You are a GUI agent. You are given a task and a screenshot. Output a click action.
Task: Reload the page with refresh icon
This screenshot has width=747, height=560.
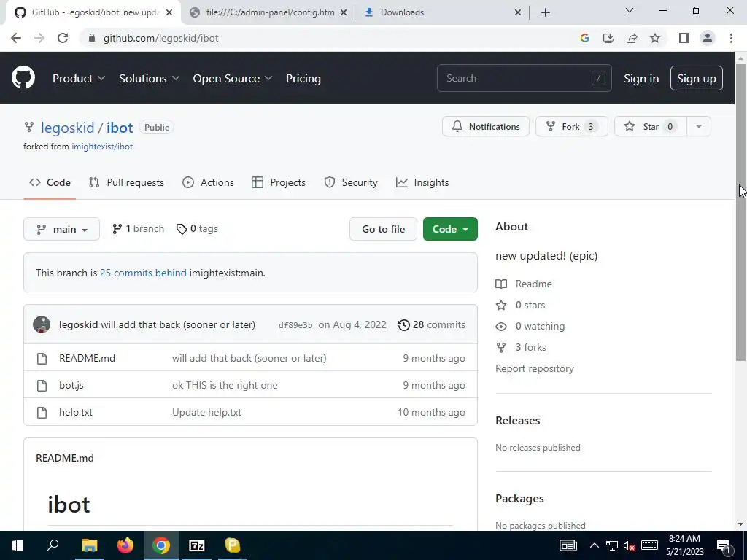pos(63,38)
